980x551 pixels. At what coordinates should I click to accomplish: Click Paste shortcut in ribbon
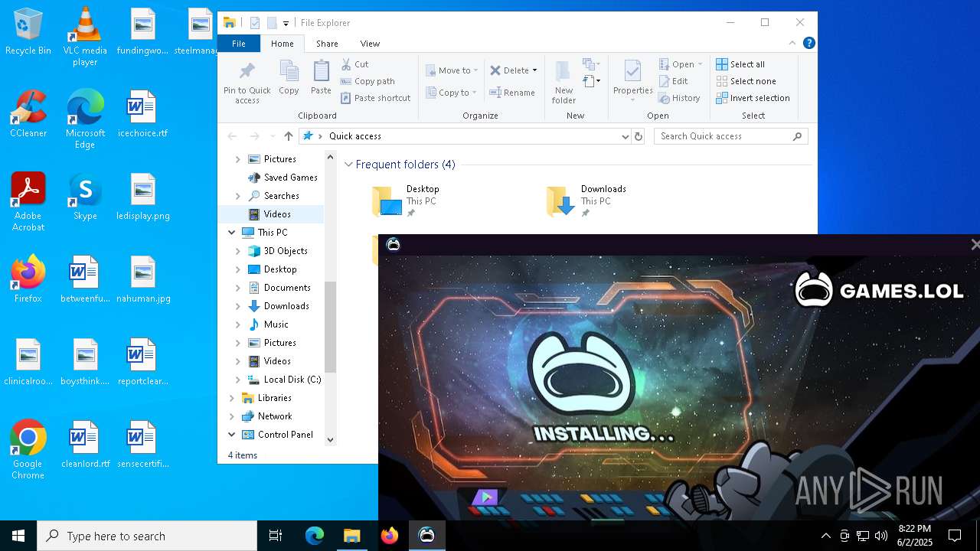coord(375,98)
